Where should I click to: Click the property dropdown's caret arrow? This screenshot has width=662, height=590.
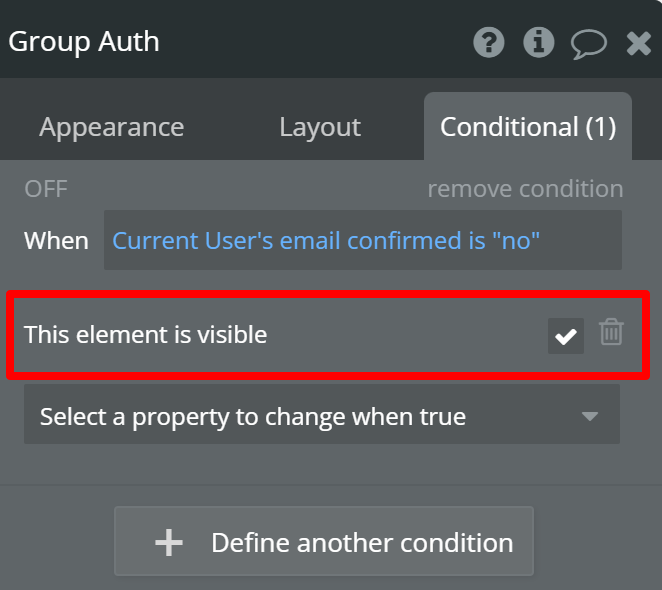pos(589,416)
